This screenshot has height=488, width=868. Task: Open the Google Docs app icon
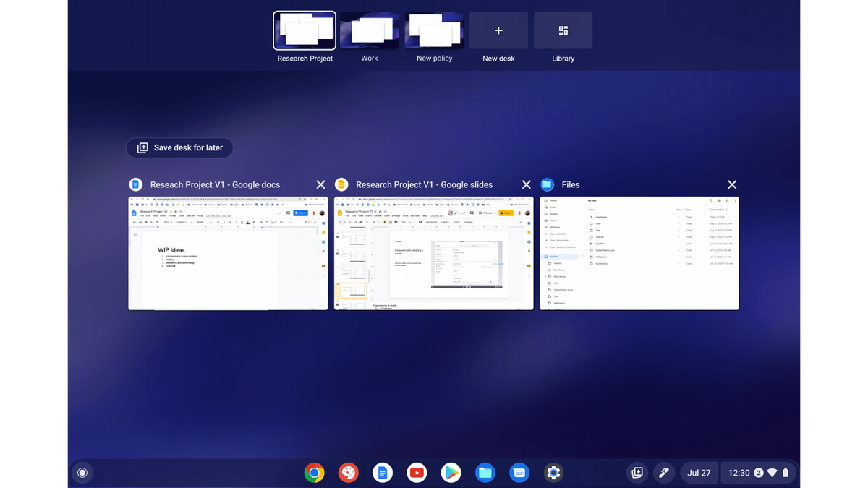[383, 472]
